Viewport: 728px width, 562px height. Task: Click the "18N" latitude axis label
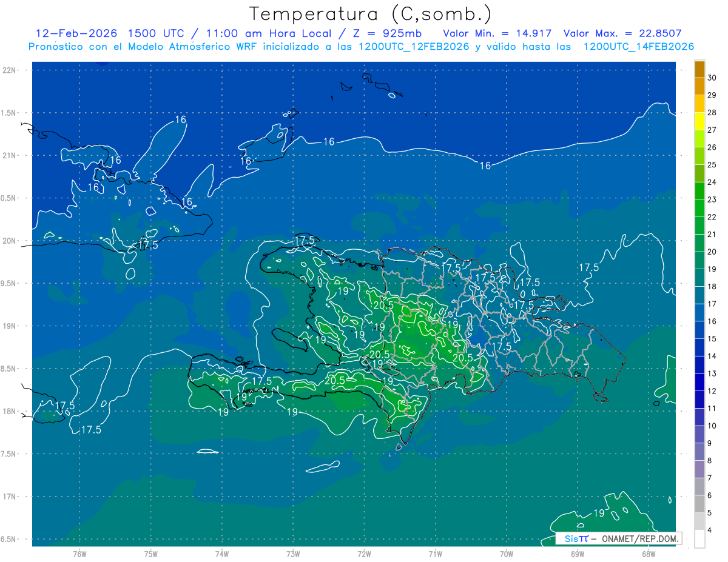(x=10, y=411)
